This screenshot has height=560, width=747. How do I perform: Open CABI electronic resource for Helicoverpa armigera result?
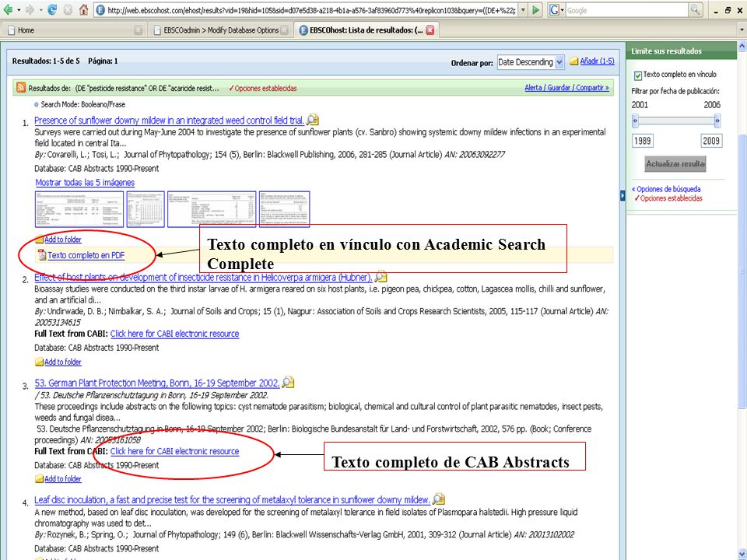(x=174, y=334)
